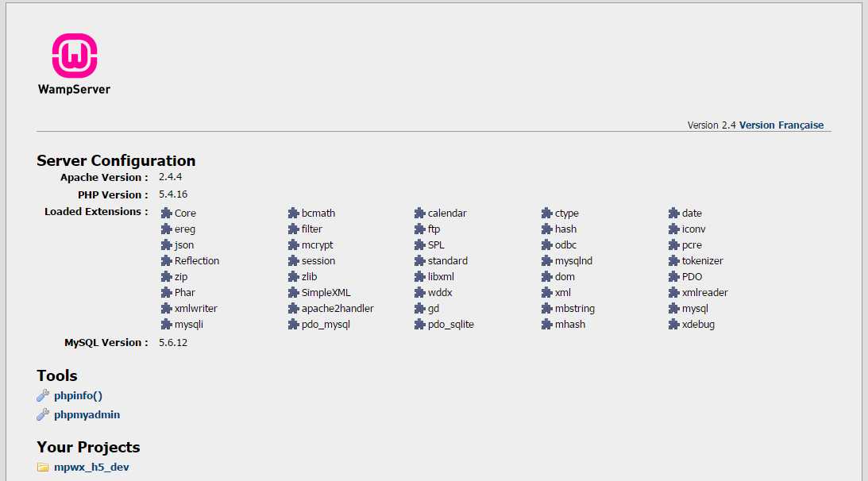Screen dimensions: 868x481
Task: Click the puzzle icon next to hash
Action: pyautogui.click(x=547, y=229)
